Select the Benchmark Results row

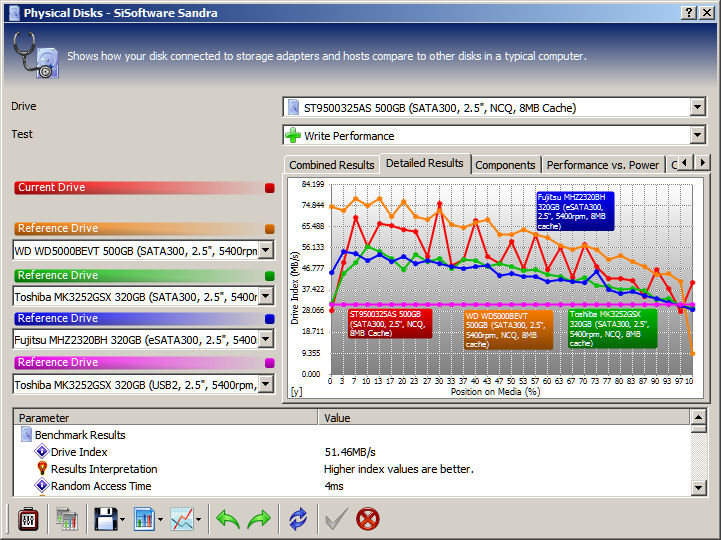[352, 435]
